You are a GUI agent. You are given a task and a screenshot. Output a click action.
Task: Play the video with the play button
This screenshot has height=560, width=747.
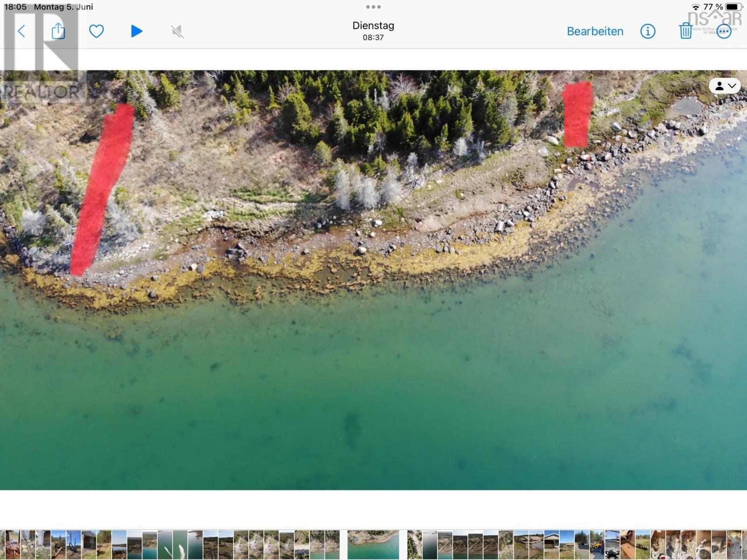pos(136,31)
